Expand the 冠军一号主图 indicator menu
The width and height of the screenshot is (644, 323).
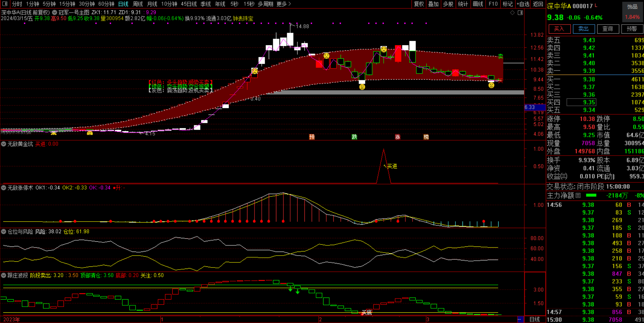54,13
